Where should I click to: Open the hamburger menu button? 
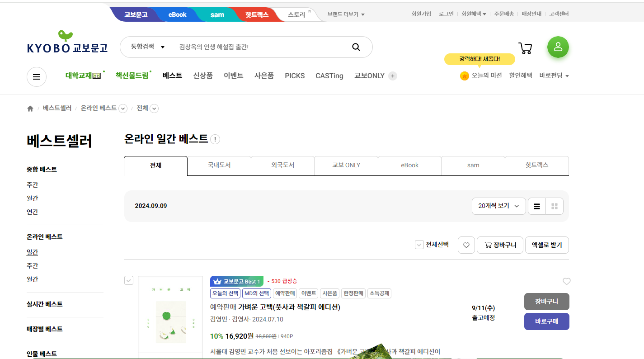tap(37, 77)
